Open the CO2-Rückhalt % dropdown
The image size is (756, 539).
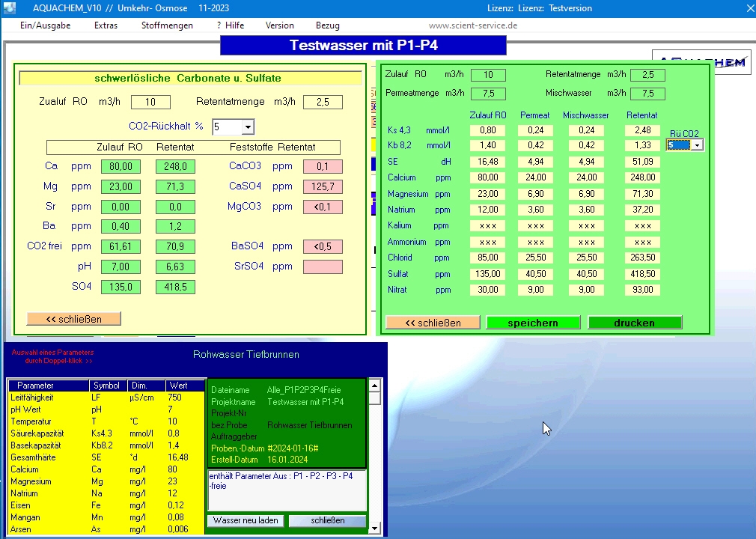[248, 127]
